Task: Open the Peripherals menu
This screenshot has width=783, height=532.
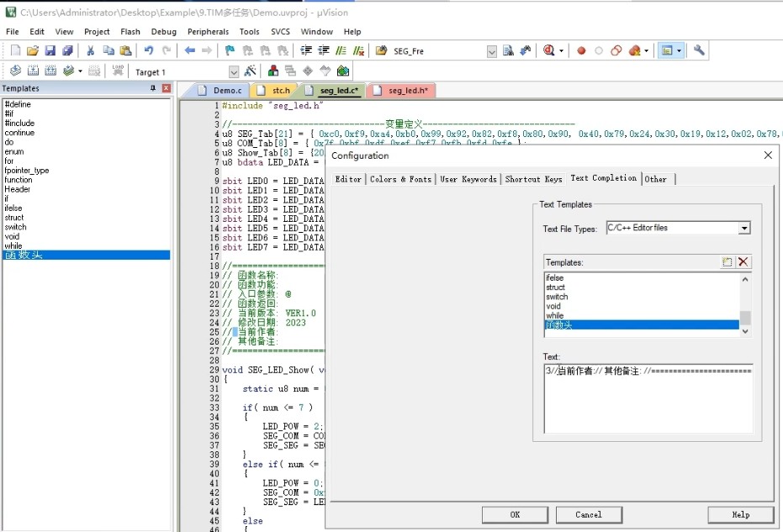Action: tap(209, 31)
